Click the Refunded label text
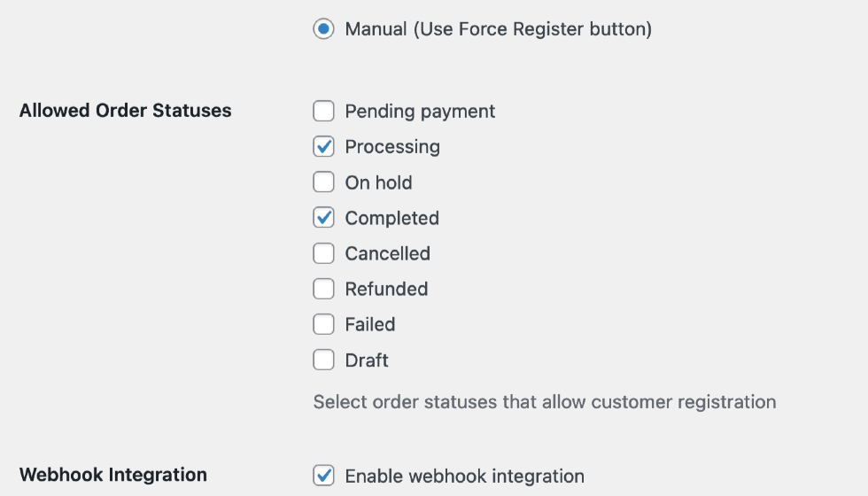 click(x=386, y=289)
